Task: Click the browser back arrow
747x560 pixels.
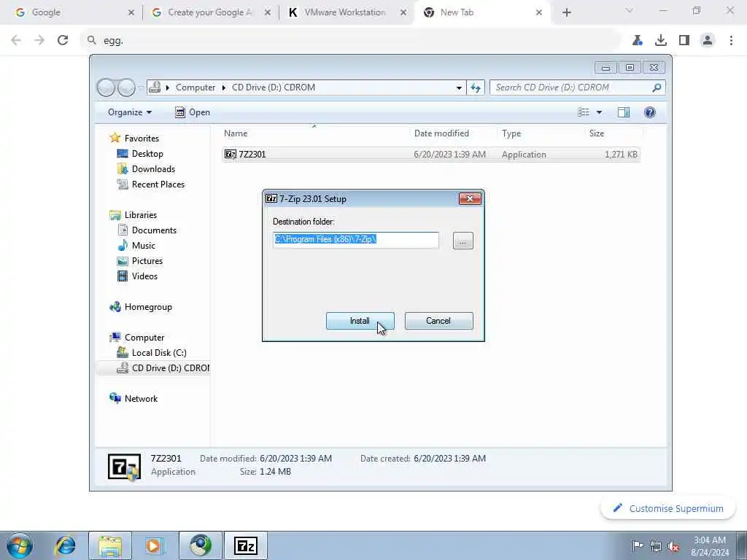Action: (16, 41)
